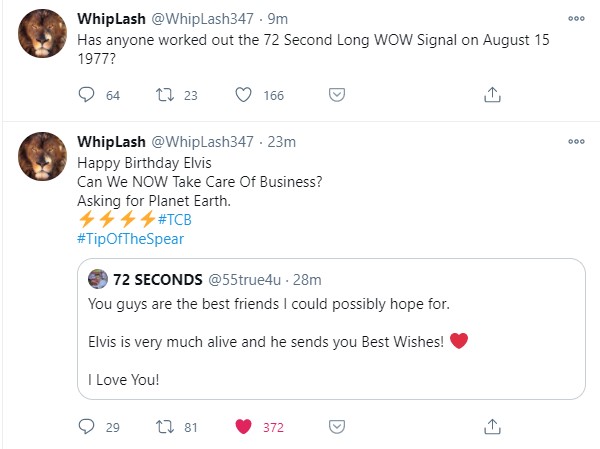Like the WOW Signal tweet

[243, 95]
